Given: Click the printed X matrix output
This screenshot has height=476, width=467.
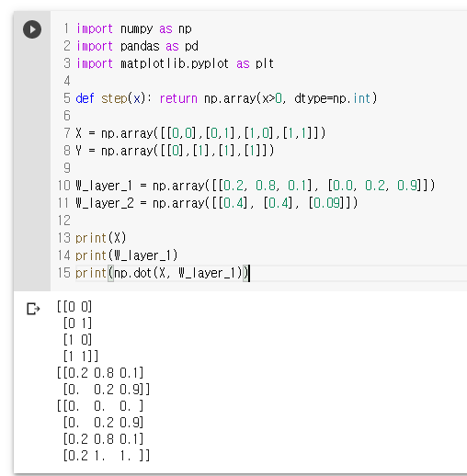Looking at the screenshot, I should 77,332.
